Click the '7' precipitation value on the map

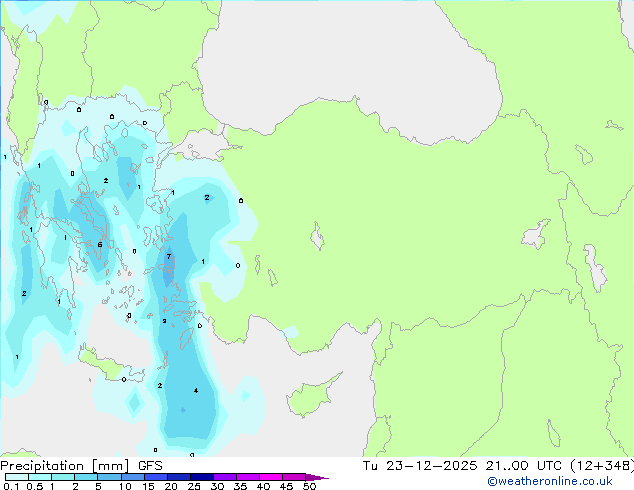169,256
